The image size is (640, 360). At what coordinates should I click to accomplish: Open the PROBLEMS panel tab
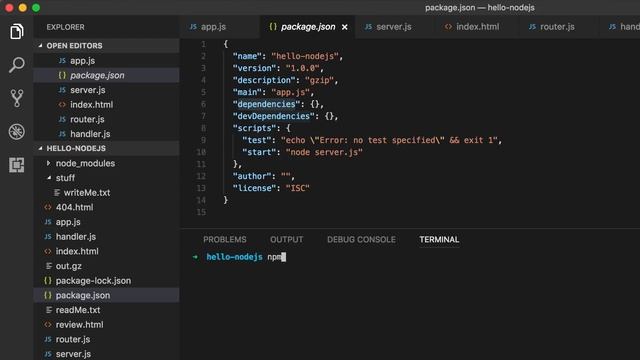(224, 240)
